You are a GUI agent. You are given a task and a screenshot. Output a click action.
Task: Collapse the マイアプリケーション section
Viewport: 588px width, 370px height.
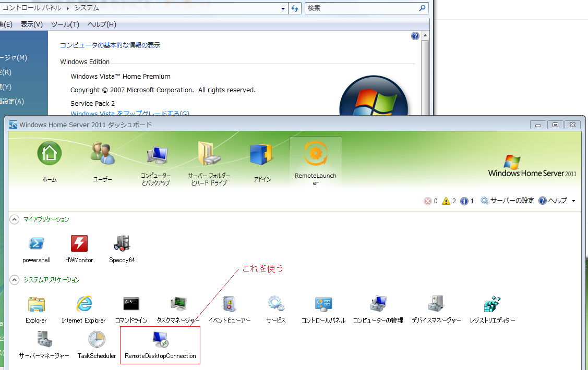point(14,219)
